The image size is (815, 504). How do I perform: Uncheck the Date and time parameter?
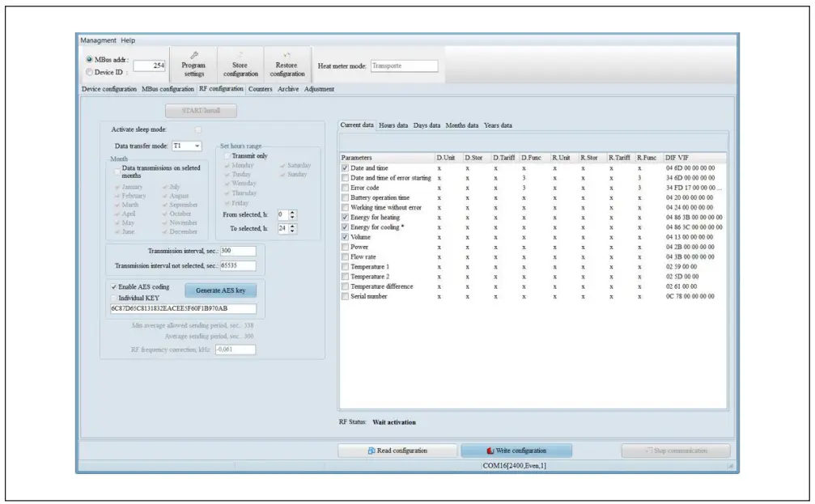coord(345,168)
